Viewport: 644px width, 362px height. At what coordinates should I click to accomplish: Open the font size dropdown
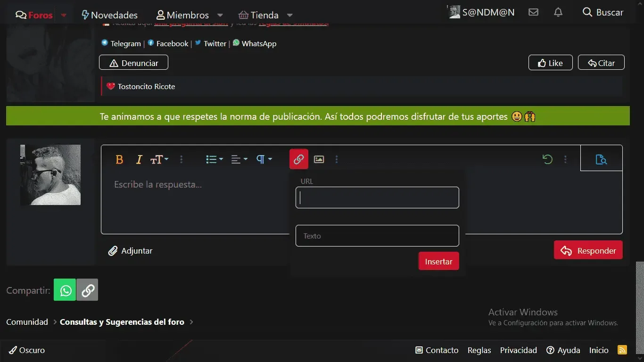[x=159, y=159]
